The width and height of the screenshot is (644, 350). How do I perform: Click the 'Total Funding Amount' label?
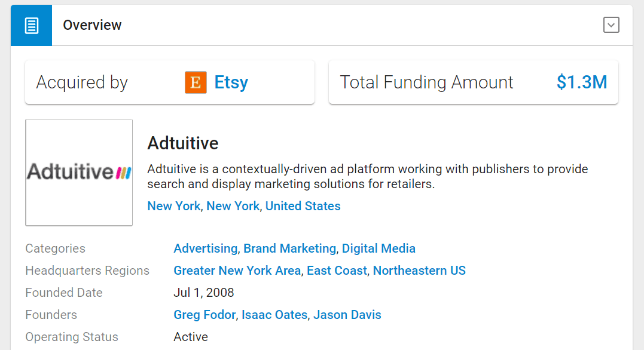point(426,82)
